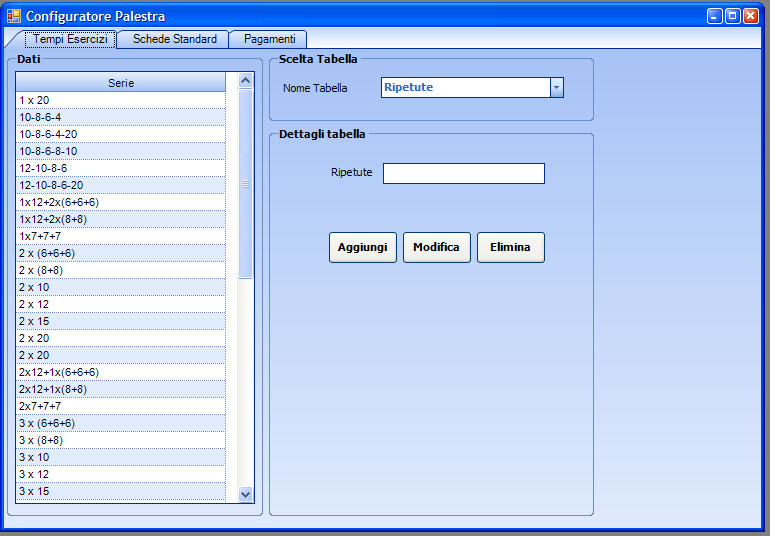770x536 pixels.
Task: Switch to the Schede Standard tab
Action: pos(174,39)
